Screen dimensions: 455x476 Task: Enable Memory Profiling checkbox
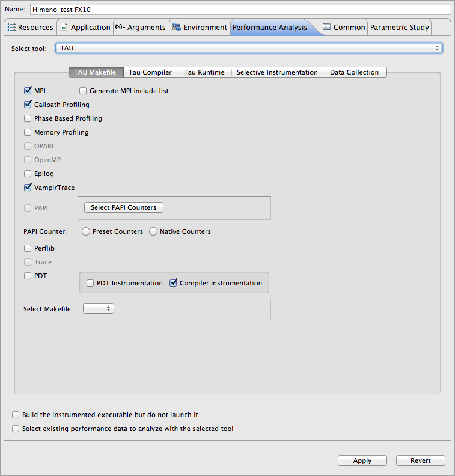(x=28, y=132)
